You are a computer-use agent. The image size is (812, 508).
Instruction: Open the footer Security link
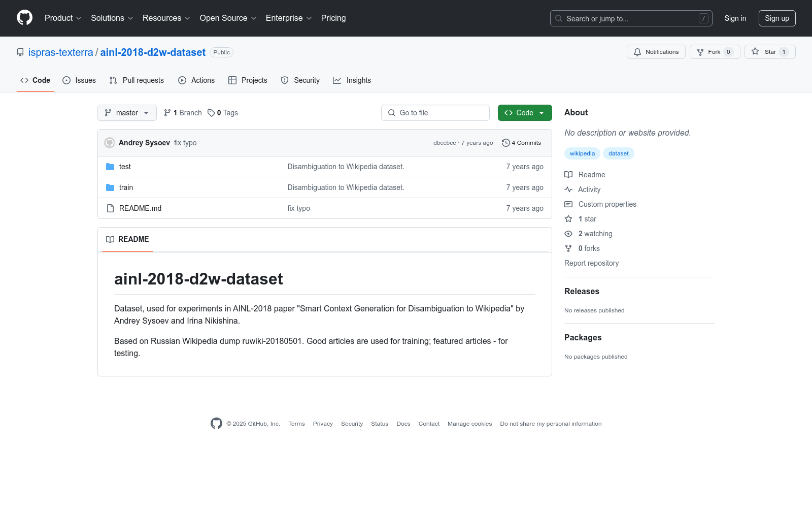pos(352,424)
